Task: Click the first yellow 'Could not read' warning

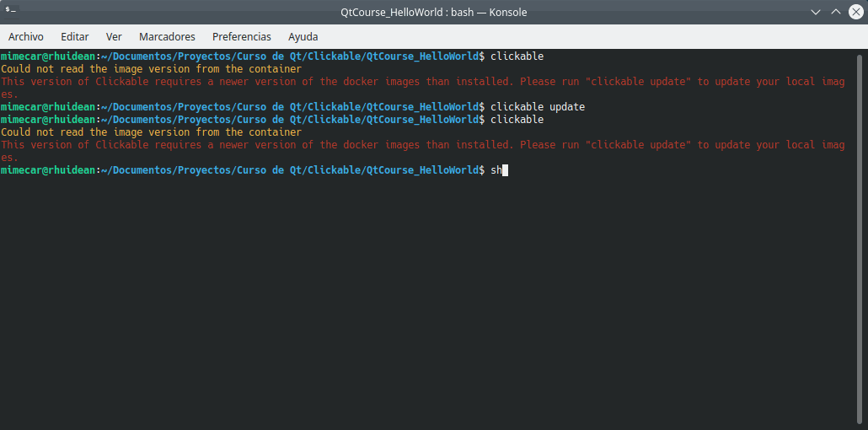Action: (151, 69)
